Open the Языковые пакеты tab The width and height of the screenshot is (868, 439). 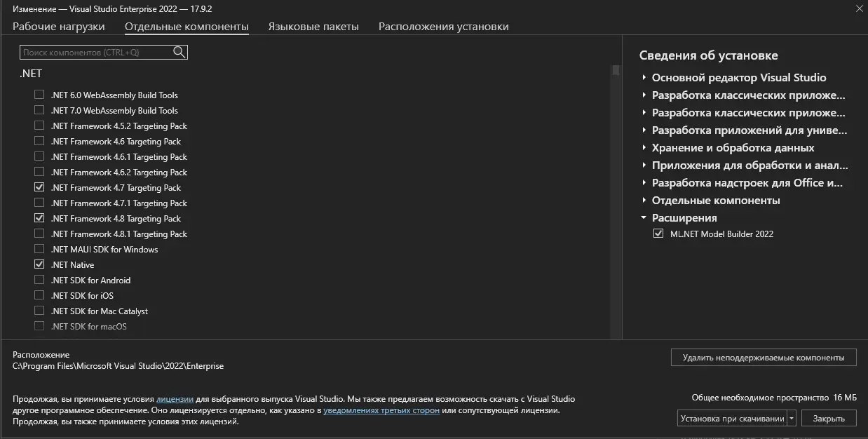click(313, 27)
